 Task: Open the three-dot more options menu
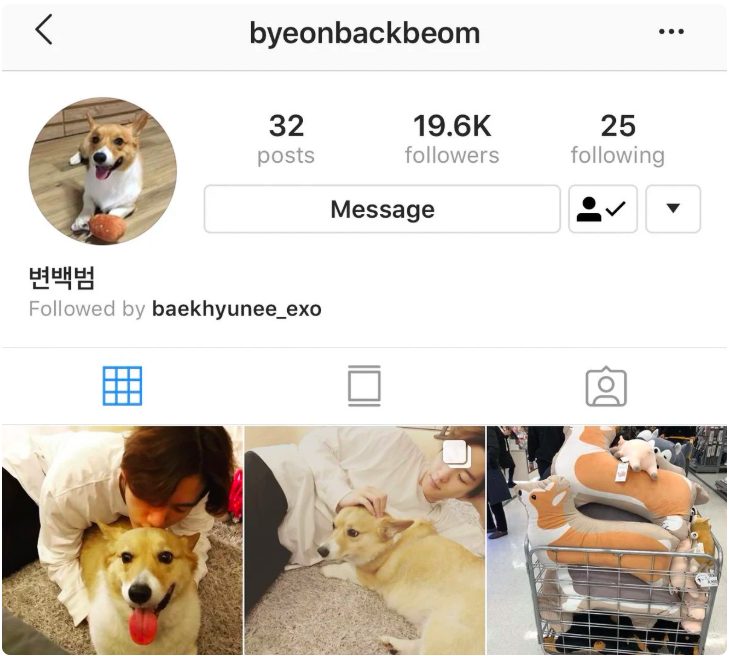coord(671,32)
